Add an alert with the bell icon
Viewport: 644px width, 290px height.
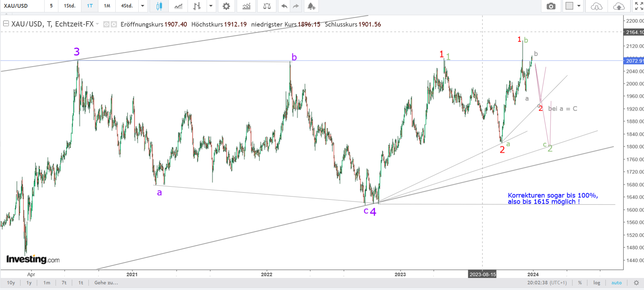click(311, 6)
